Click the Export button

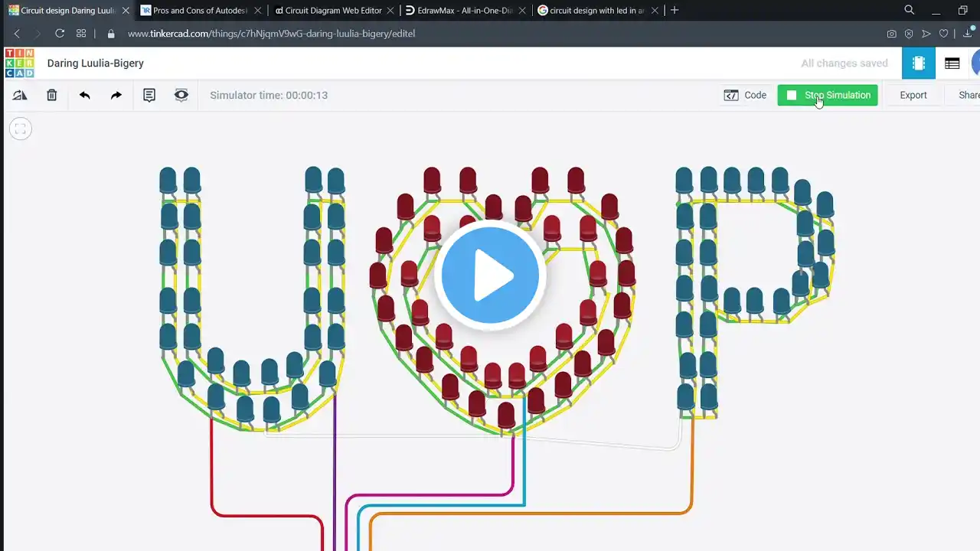pyautogui.click(x=913, y=95)
